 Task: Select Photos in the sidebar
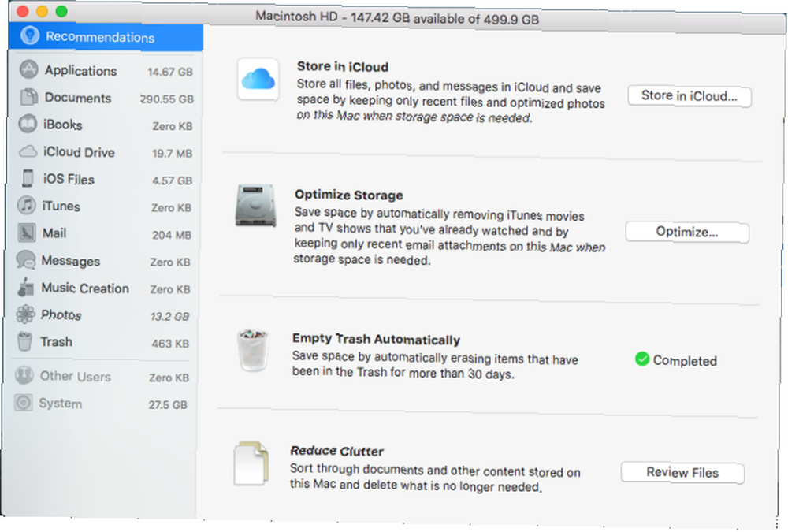[102, 315]
